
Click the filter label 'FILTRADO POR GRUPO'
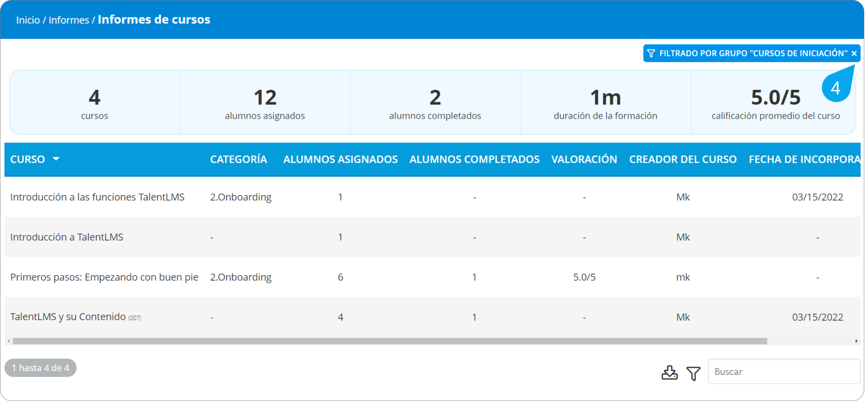coord(703,53)
